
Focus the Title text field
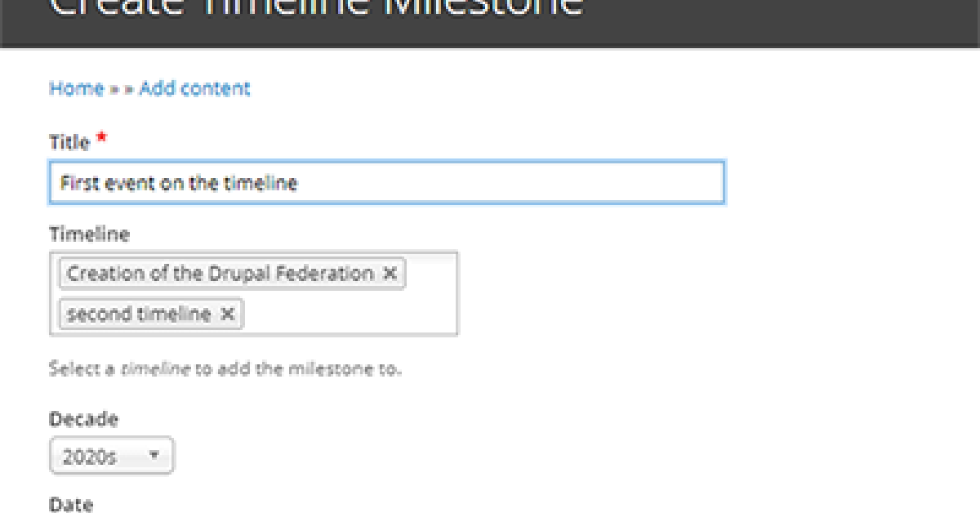coord(386,183)
